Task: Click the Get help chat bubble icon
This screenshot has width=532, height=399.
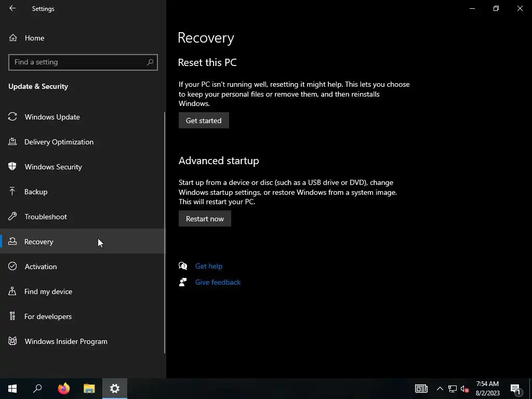Action: pyautogui.click(x=183, y=265)
